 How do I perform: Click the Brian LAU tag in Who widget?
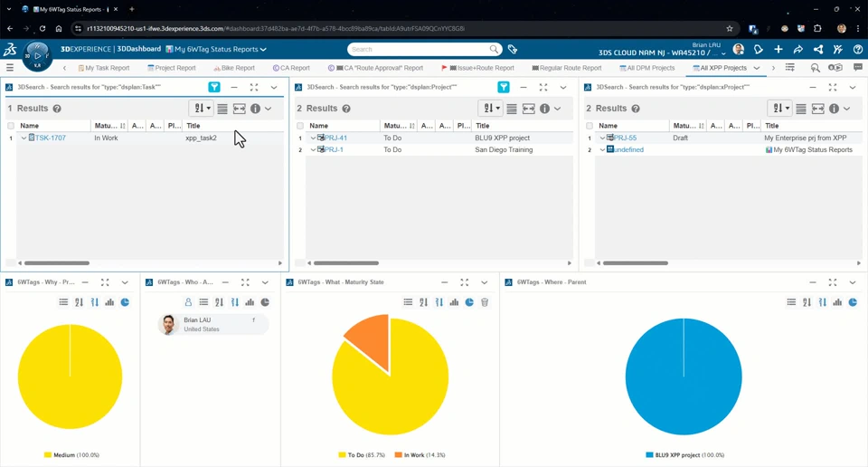coord(213,324)
